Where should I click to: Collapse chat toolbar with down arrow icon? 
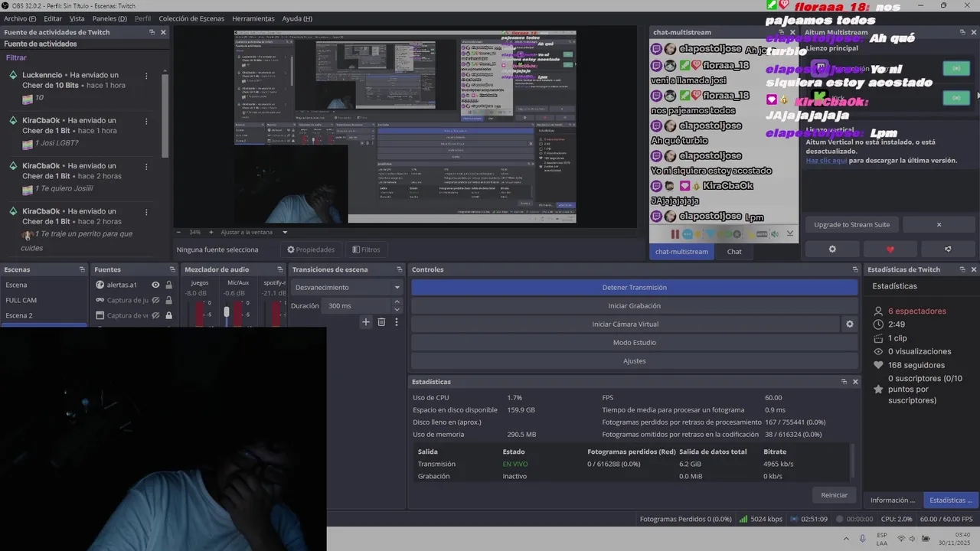tap(789, 234)
